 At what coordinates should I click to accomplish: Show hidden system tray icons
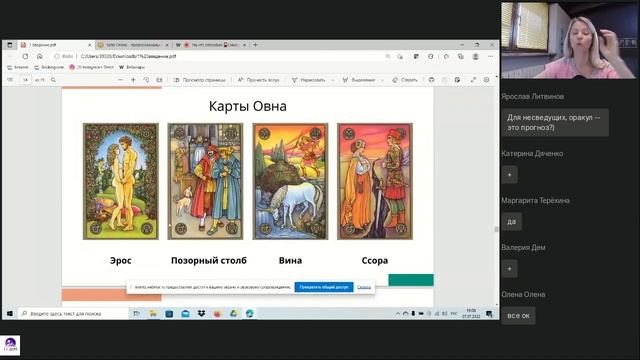(398, 313)
